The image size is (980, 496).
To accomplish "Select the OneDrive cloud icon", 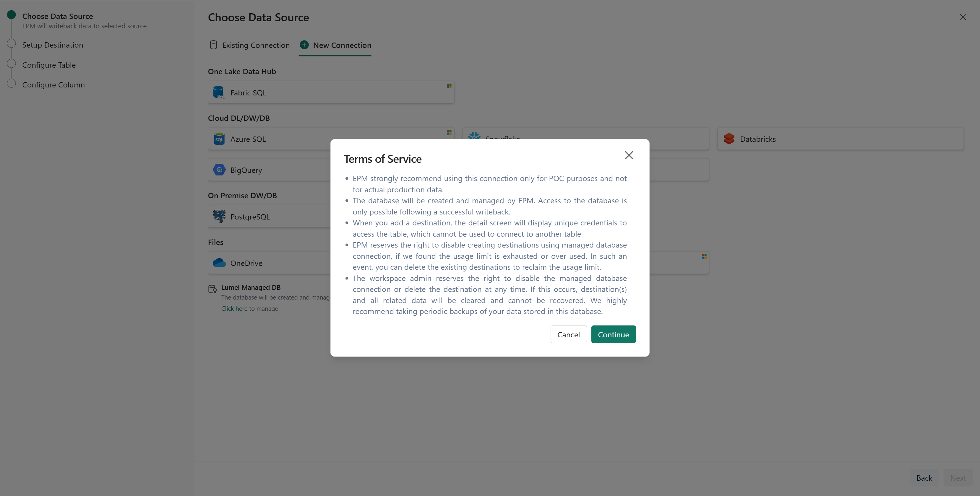I will [219, 263].
